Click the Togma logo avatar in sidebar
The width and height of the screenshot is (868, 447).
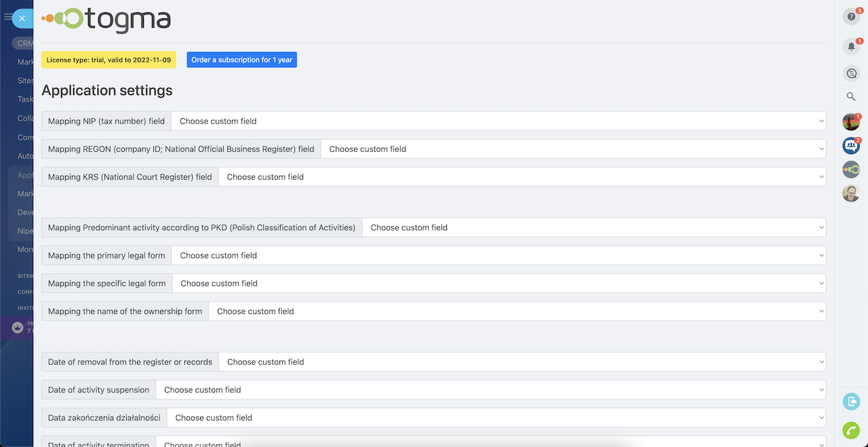click(x=851, y=169)
